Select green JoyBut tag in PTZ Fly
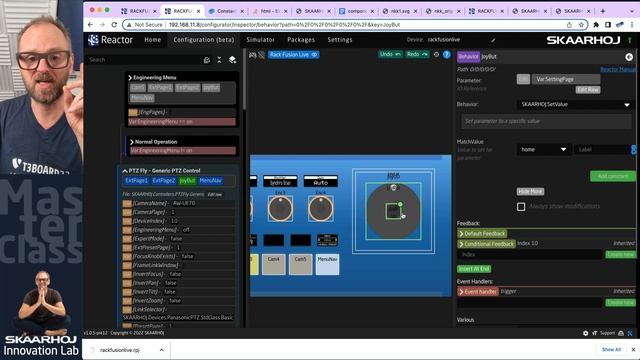The width and height of the screenshot is (640, 360). pyautogui.click(x=187, y=180)
